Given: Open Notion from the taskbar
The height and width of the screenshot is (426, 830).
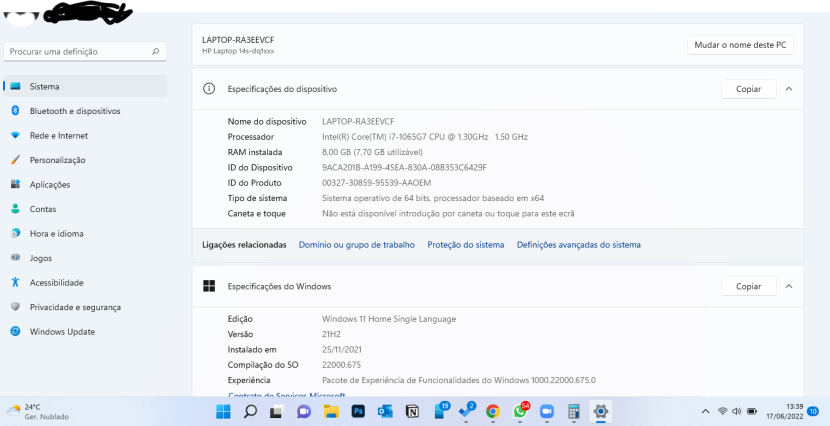Looking at the screenshot, I should 412,412.
